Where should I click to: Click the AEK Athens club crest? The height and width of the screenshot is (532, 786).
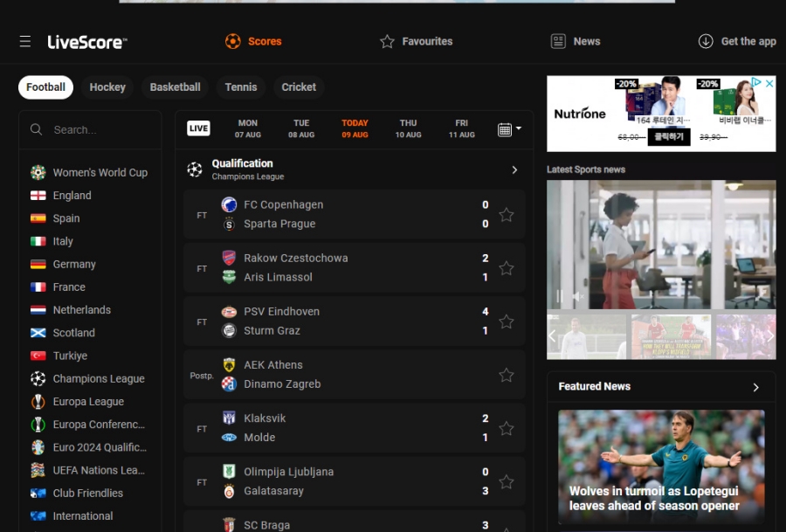pyautogui.click(x=229, y=364)
